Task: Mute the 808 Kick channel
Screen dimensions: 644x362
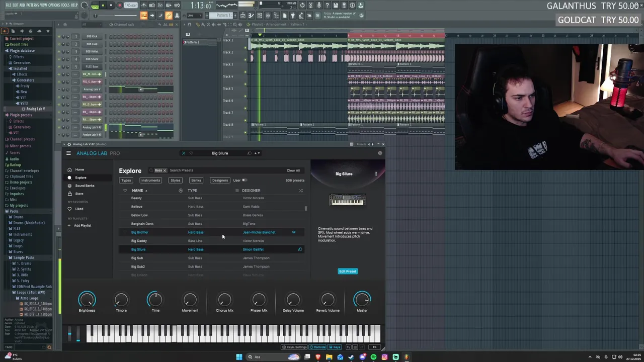Action: coord(59,36)
